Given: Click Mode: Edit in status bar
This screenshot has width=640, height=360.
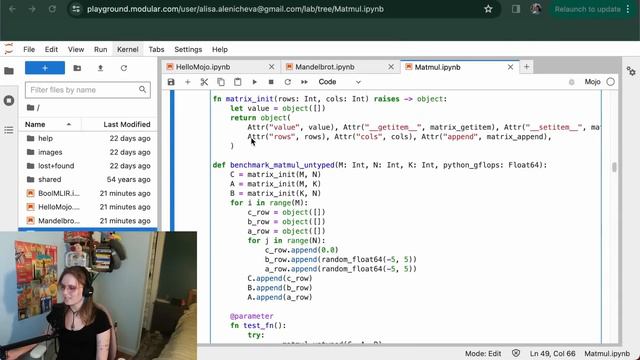Looking at the screenshot, I should (483, 353).
